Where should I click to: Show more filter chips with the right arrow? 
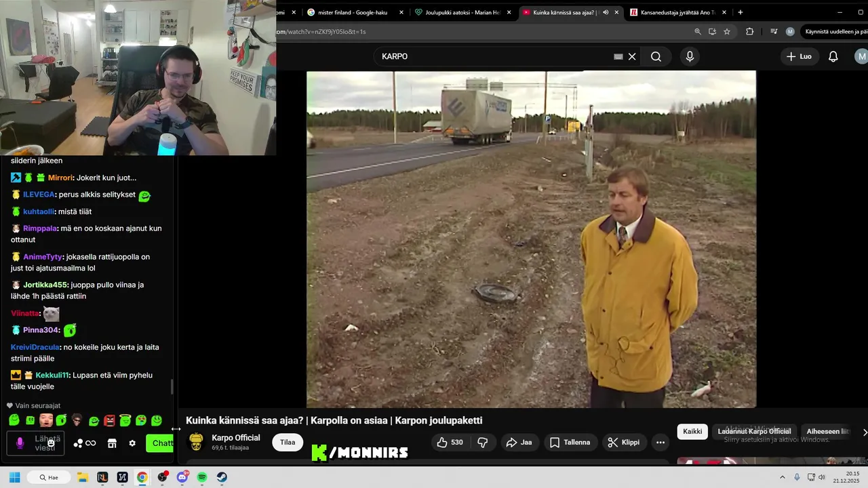[864, 432]
